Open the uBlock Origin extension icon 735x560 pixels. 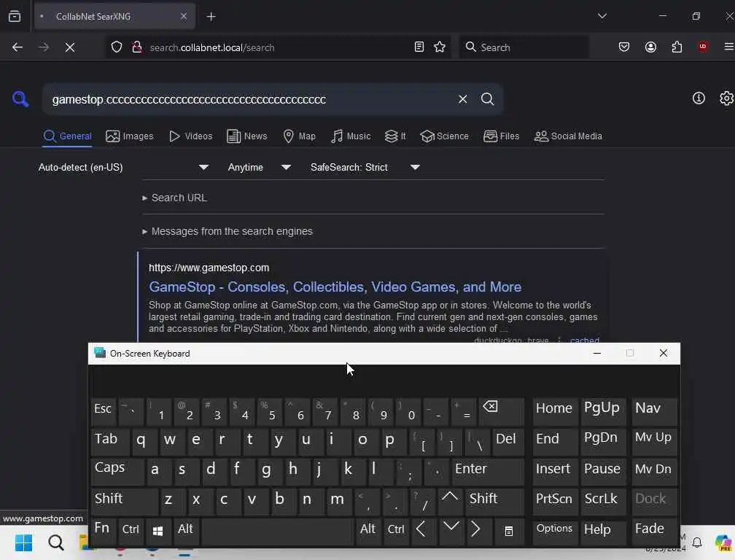pyautogui.click(x=702, y=47)
